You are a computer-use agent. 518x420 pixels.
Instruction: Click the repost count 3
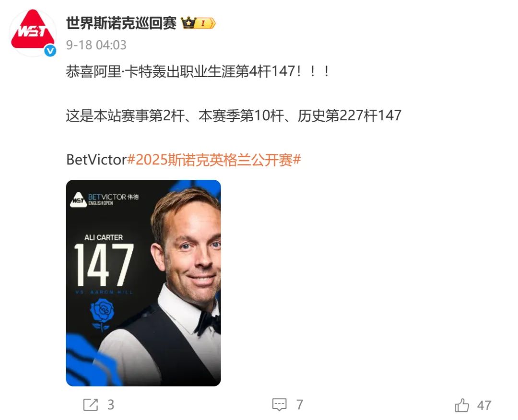click(111, 405)
